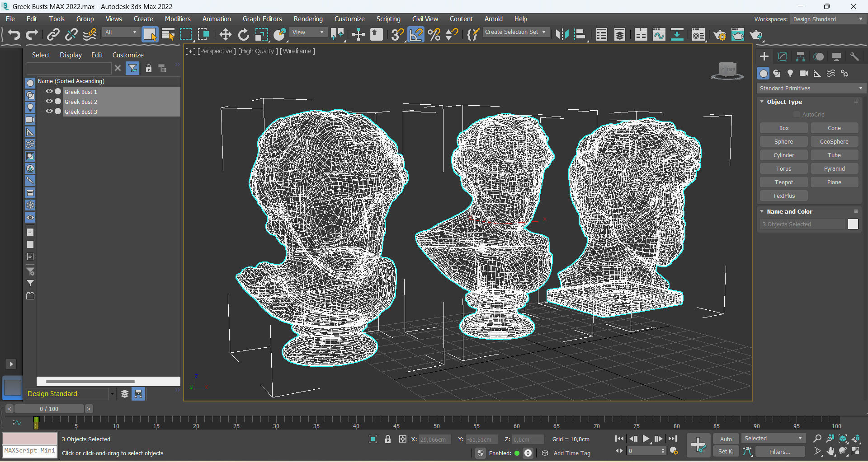Screen dimensions: 868x462
Task: Toggle the Angle Snap button
Action: (x=416, y=35)
